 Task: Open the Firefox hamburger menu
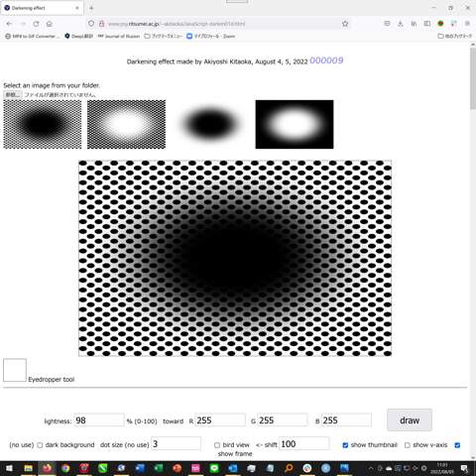click(467, 24)
